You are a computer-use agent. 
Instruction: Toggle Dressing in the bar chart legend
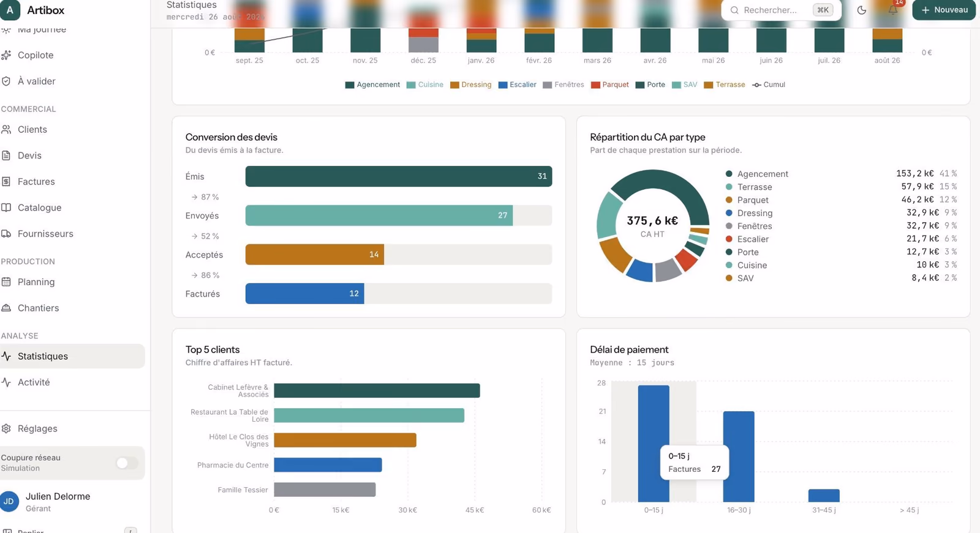click(471, 85)
